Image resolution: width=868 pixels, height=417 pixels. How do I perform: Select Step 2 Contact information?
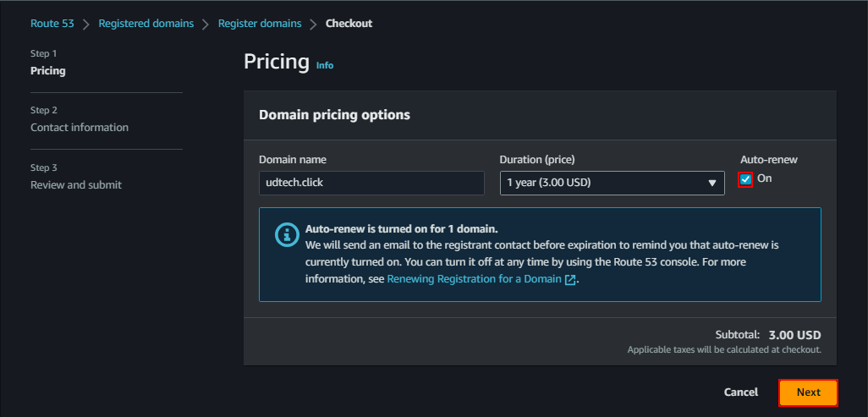(80, 128)
